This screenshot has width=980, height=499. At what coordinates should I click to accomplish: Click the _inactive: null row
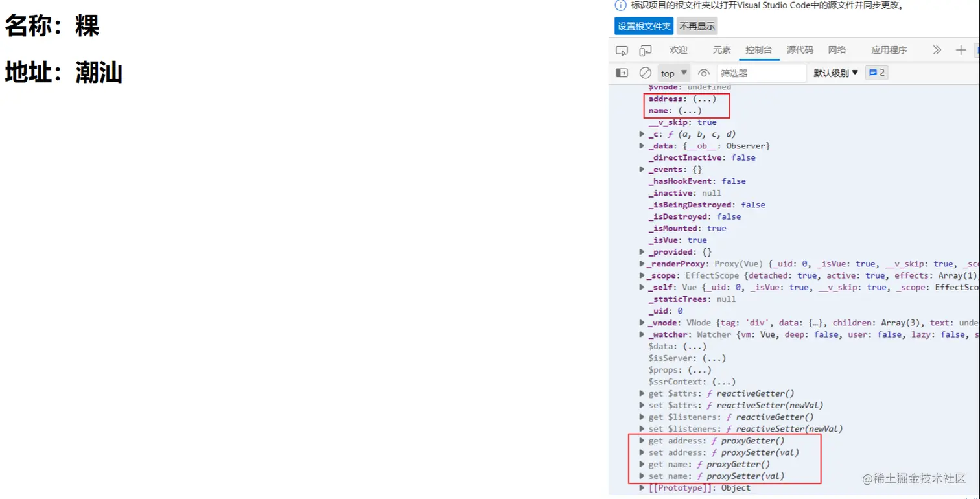tap(684, 193)
